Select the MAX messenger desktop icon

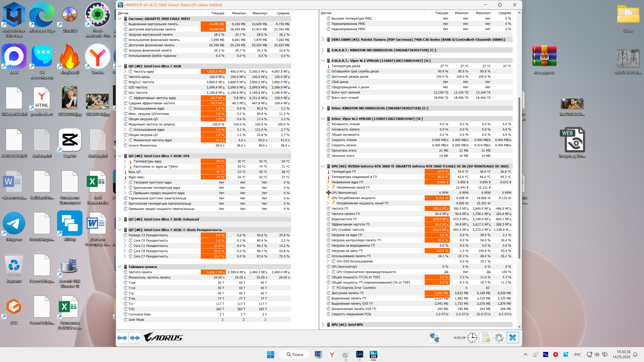click(x=14, y=59)
